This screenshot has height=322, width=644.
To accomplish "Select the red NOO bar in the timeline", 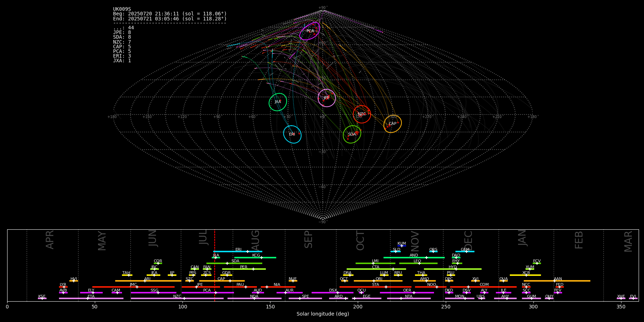I will tap(431, 287).
